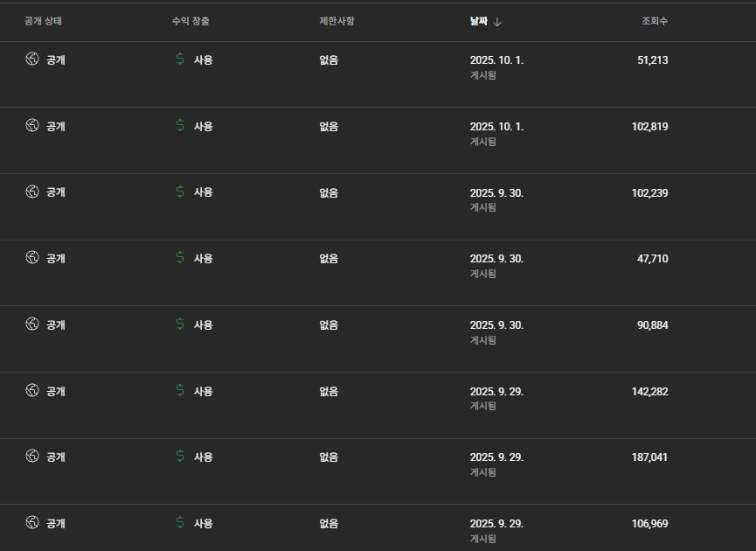Click the down arrow beside the 날짜 header
Viewport: 756px width, 551px height.
tap(498, 21)
